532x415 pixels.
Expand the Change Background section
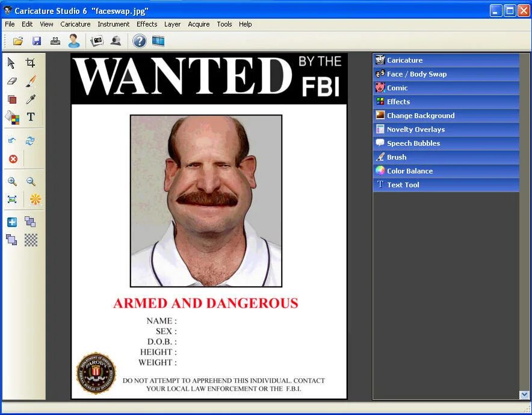[446, 116]
